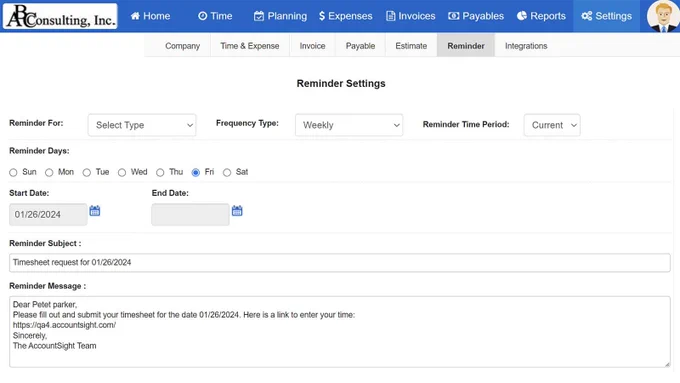The height and width of the screenshot is (383, 680).
Task: Open the Expenses menu label
Action: pyautogui.click(x=350, y=16)
